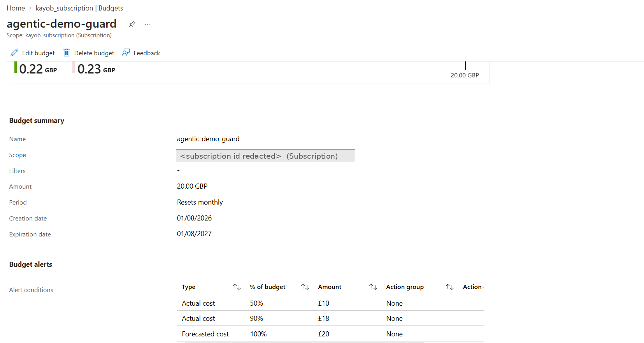Sort alerts by Amount column arrows
The width and height of the screenshot is (644, 343).
(x=373, y=287)
